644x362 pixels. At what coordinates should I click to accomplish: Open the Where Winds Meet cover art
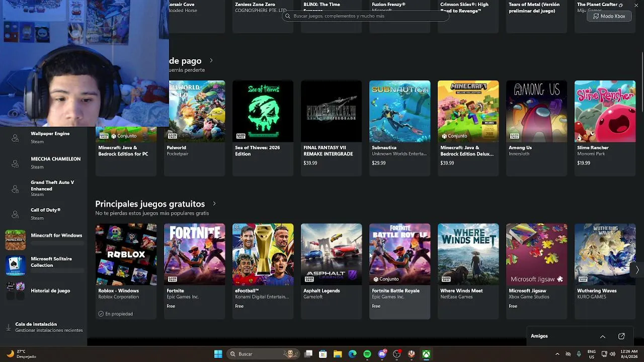[468, 254]
